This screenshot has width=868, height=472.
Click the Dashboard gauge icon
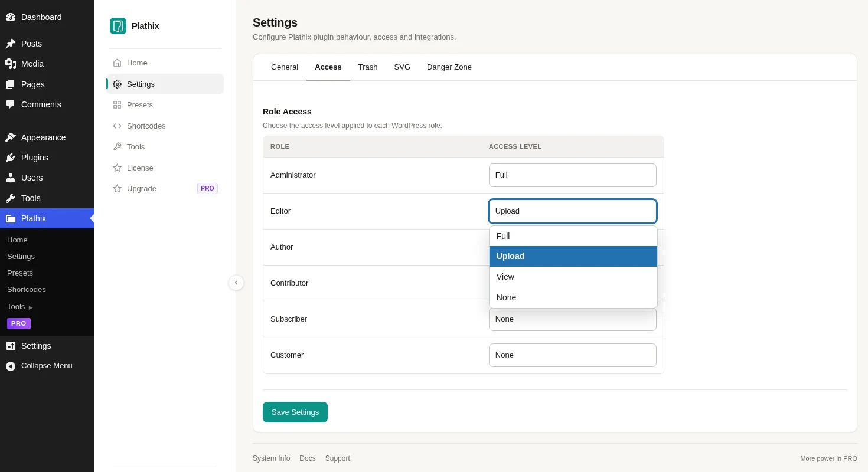(x=11, y=17)
